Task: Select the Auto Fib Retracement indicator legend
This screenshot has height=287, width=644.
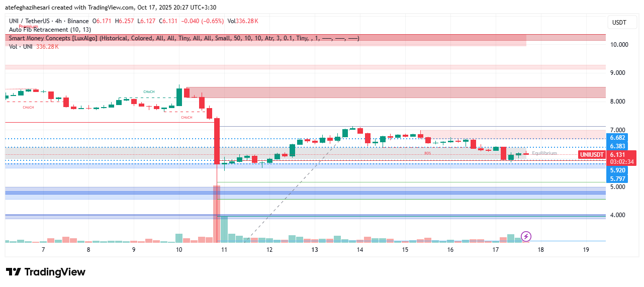Action: 49,29
